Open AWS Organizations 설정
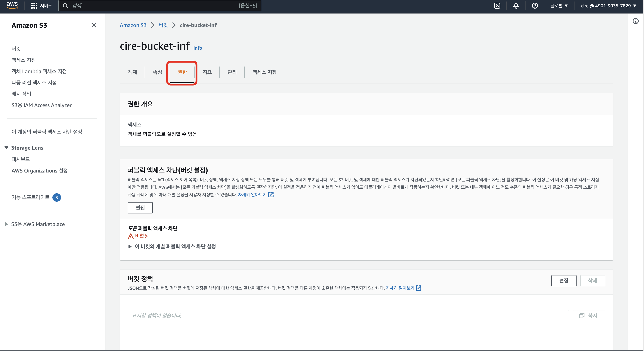The image size is (644, 351). point(39,171)
